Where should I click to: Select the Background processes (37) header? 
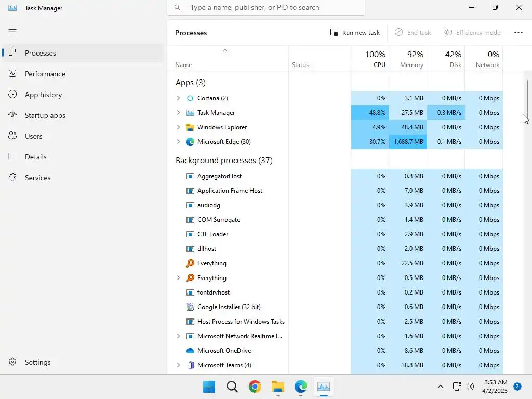click(224, 160)
